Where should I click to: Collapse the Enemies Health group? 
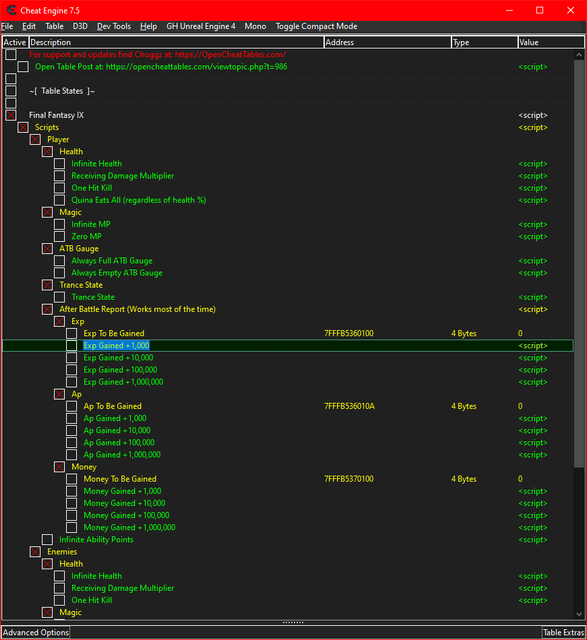(x=47, y=564)
